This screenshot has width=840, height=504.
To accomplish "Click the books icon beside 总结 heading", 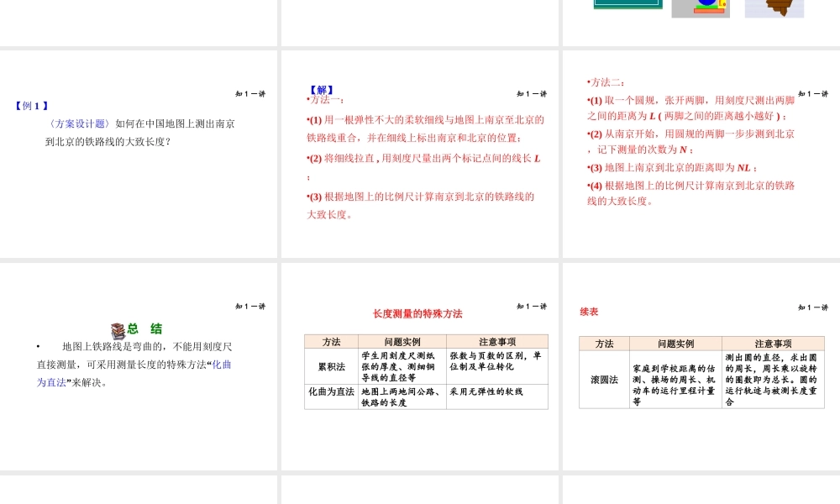I will [118, 331].
